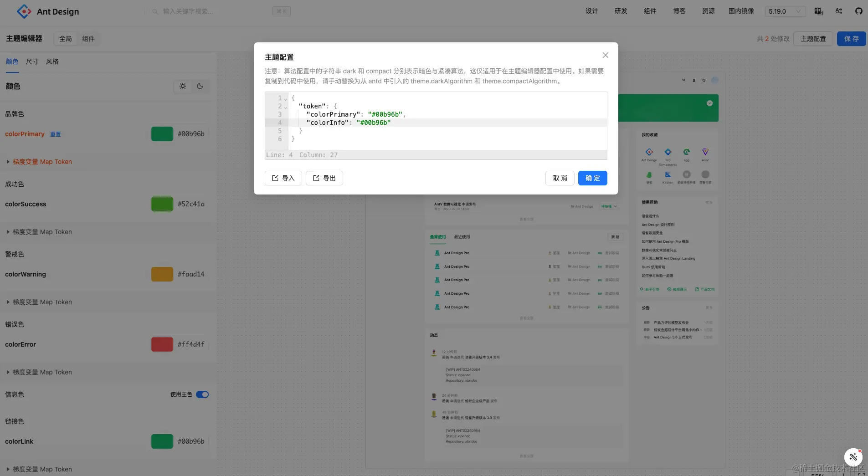868x476 pixels.
Task: Expand Map Token under colorError
Action: 39,372
